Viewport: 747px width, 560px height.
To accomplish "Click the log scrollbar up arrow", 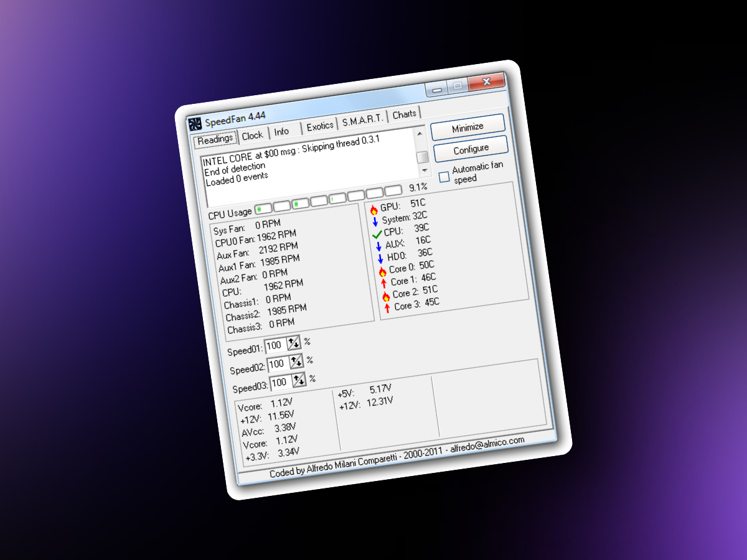I will tap(420, 133).
